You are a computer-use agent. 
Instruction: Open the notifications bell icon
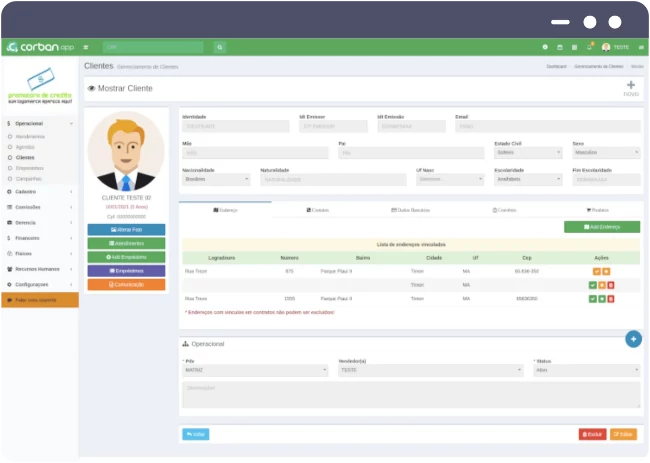coord(590,47)
